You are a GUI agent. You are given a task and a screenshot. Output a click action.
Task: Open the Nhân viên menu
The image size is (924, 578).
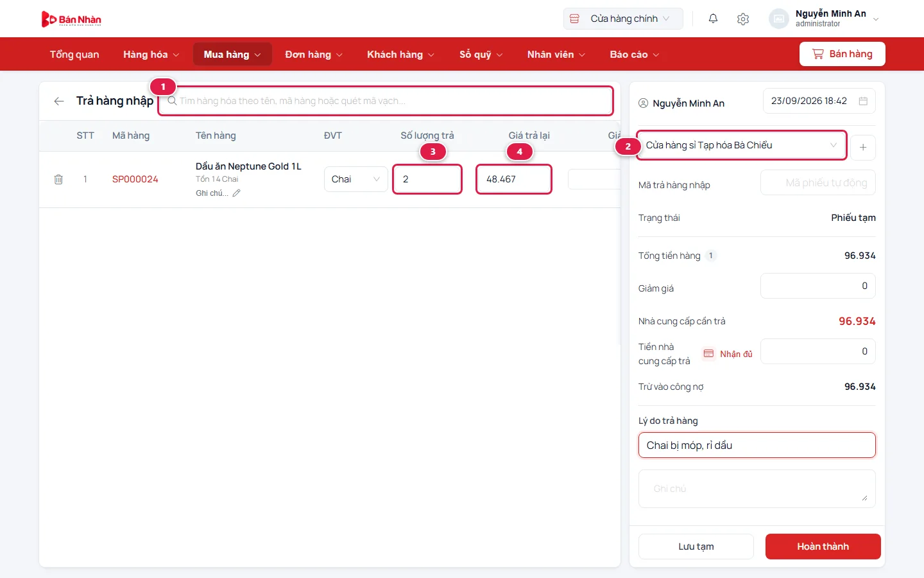point(556,55)
